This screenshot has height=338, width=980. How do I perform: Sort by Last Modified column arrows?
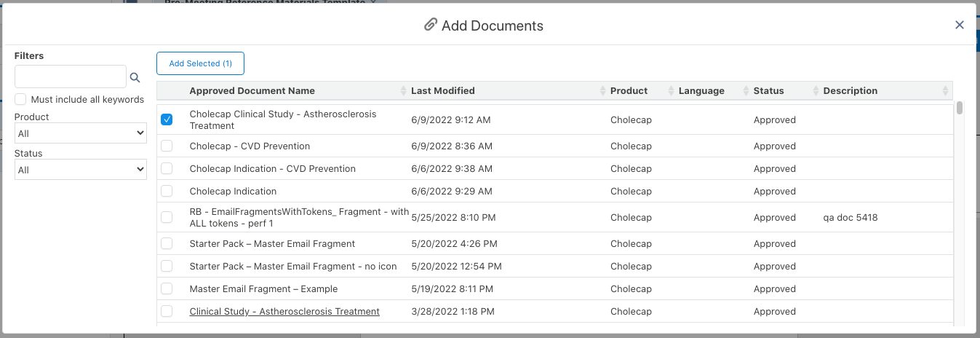pyautogui.click(x=602, y=91)
